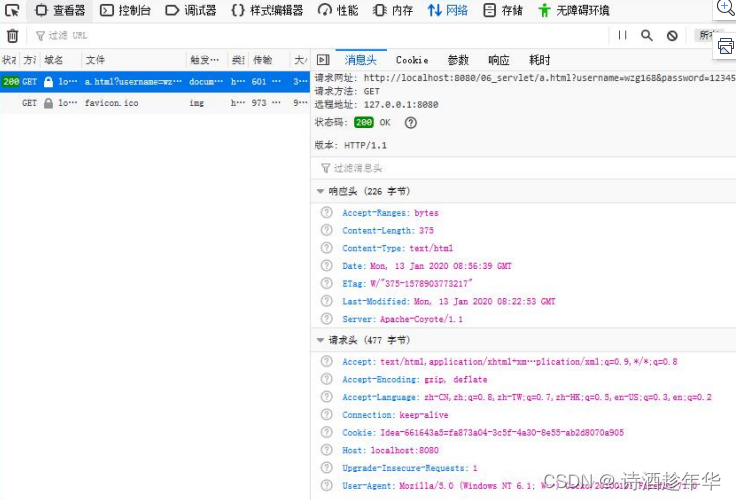Click help icon beside Accept-Encoding
This screenshot has height=500, width=736.
point(327,379)
